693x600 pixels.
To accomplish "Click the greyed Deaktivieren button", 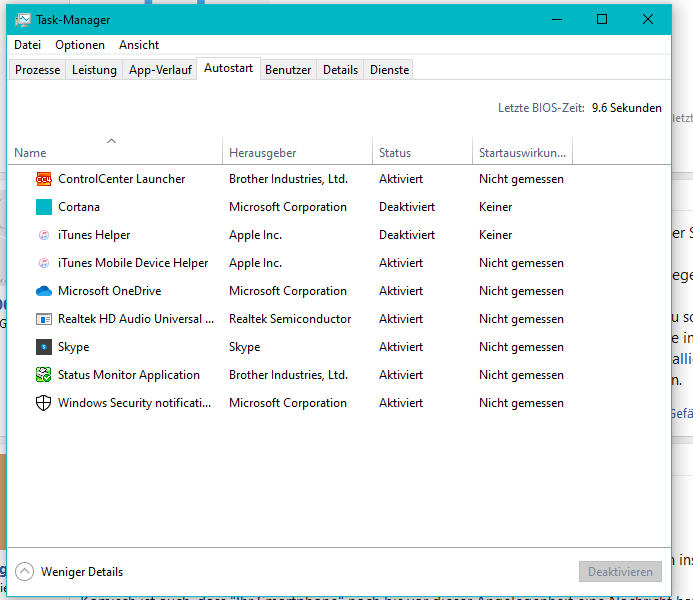I will tap(620, 572).
